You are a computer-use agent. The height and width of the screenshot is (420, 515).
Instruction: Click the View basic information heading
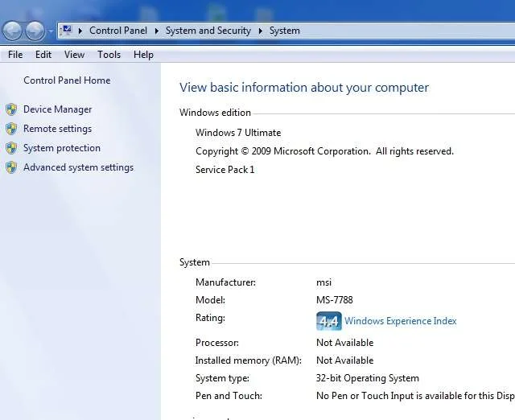coord(304,88)
